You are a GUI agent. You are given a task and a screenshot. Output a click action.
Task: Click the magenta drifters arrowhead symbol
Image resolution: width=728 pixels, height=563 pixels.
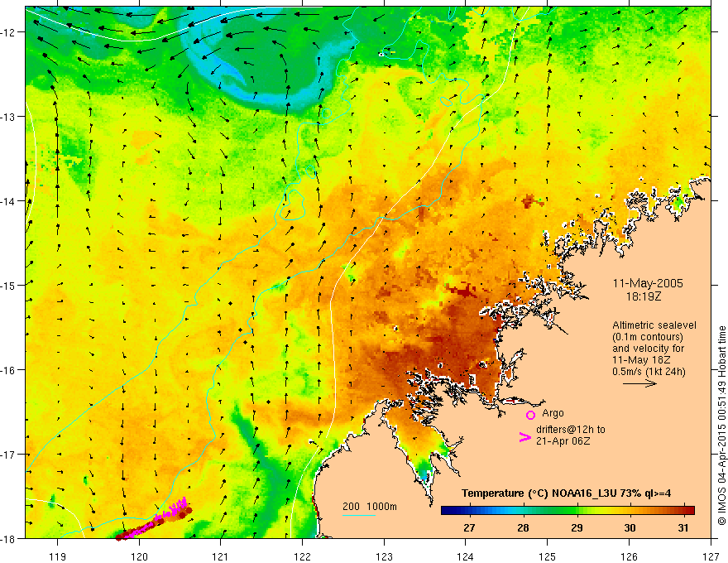tap(525, 436)
